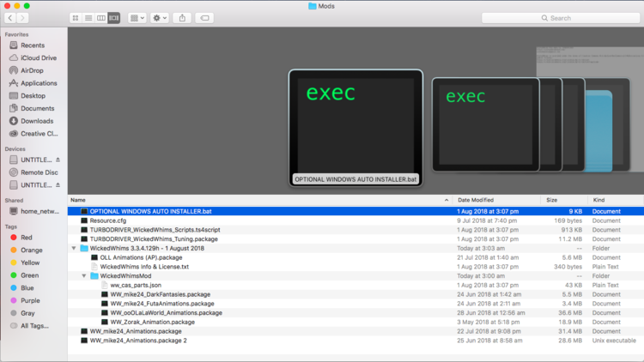
Task: Select the WickedWhimsMod folder row
Action: pos(355,276)
